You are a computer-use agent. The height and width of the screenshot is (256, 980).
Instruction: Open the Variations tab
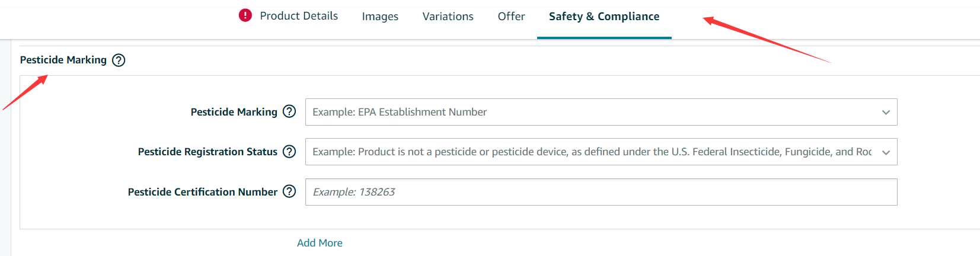pyautogui.click(x=448, y=17)
